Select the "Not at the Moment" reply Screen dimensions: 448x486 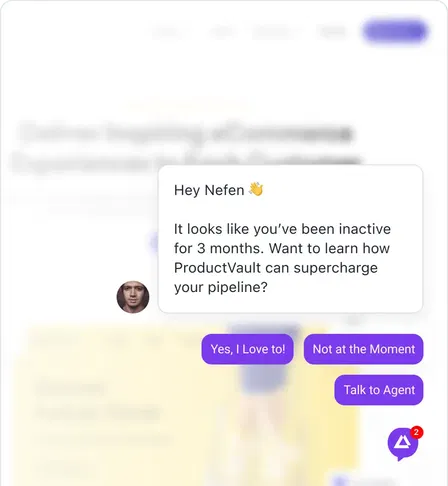(364, 349)
